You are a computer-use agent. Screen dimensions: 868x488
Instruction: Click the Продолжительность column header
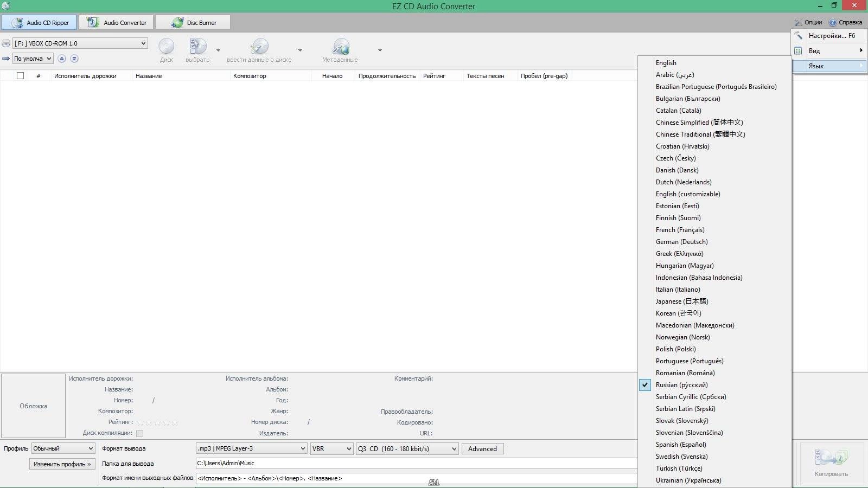click(387, 76)
